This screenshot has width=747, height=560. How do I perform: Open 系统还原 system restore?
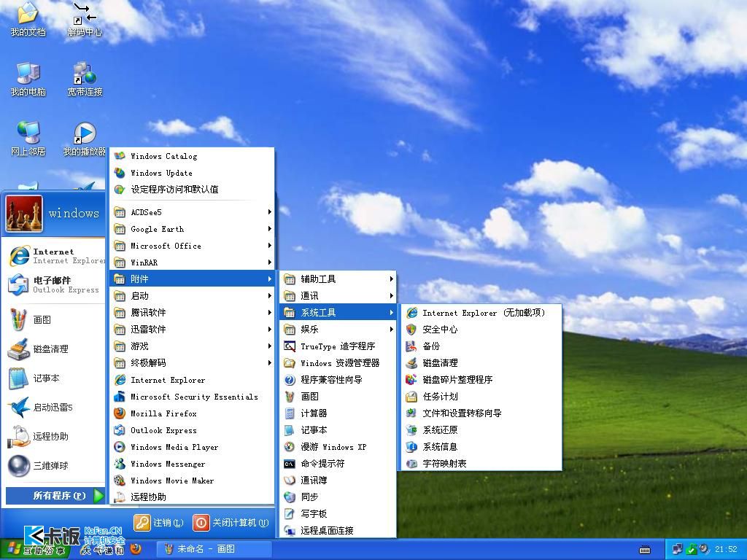481,430
